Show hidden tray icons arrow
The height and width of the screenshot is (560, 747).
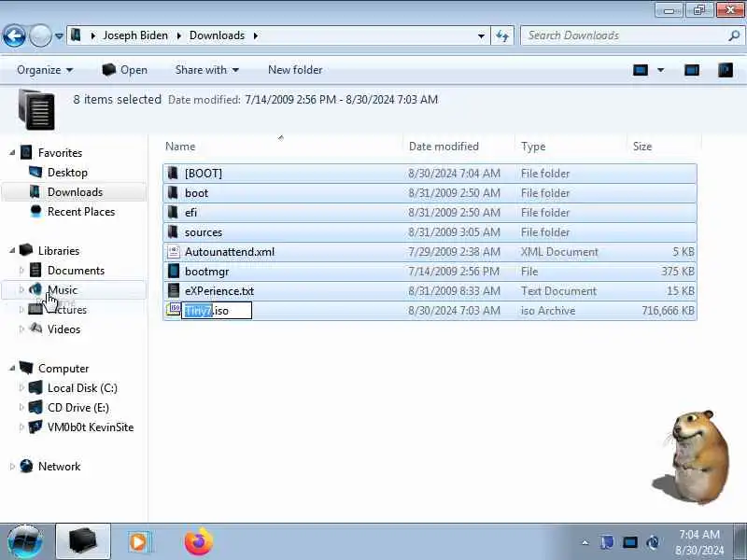coord(585,542)
